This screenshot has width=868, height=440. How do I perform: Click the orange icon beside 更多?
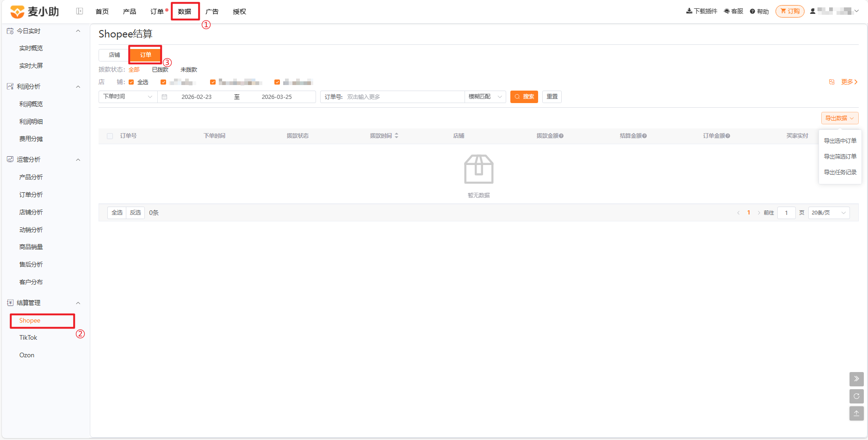tap(832, 82)
